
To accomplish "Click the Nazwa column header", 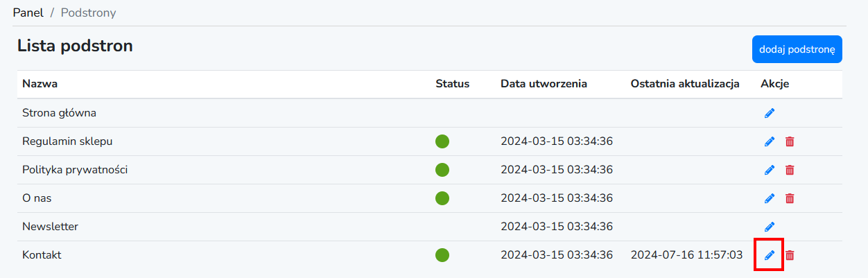I will pyautogui.click(x=40, y=84).
